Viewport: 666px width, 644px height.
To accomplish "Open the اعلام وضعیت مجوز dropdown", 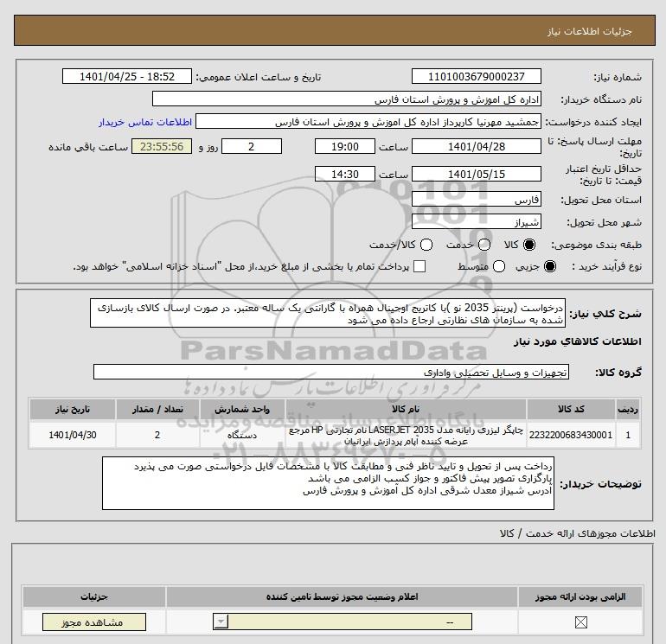I will point(343,622).
